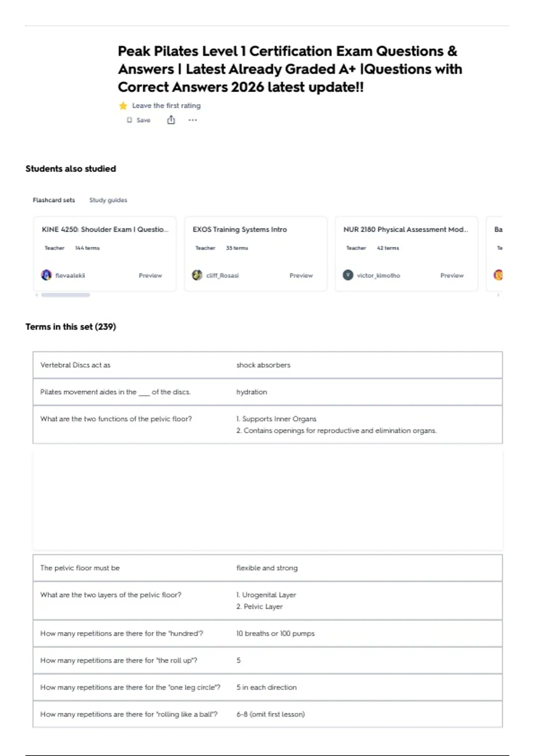Click the Save bookmark icon
Image resolution: width=534 pixels, height=756 pixels.
click(129, 120)
